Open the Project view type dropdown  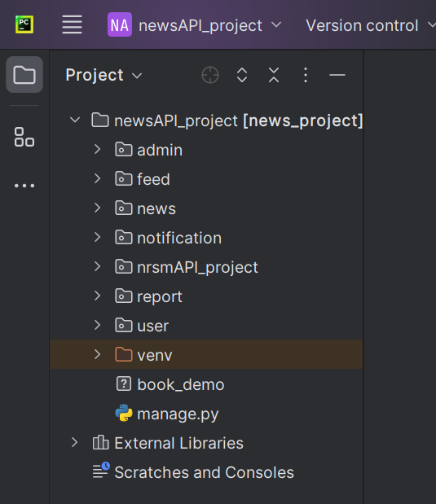[103, 75]
